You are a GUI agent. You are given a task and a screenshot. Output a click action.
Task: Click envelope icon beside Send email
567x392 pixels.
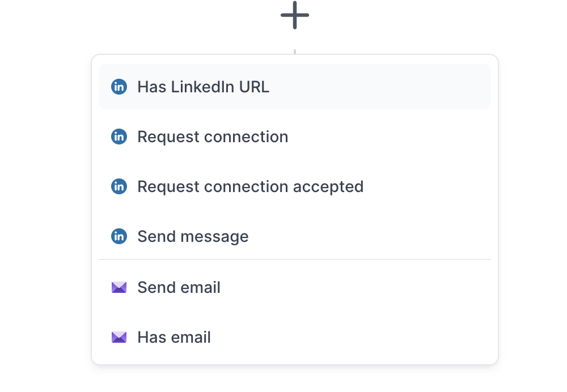point(119,287)
